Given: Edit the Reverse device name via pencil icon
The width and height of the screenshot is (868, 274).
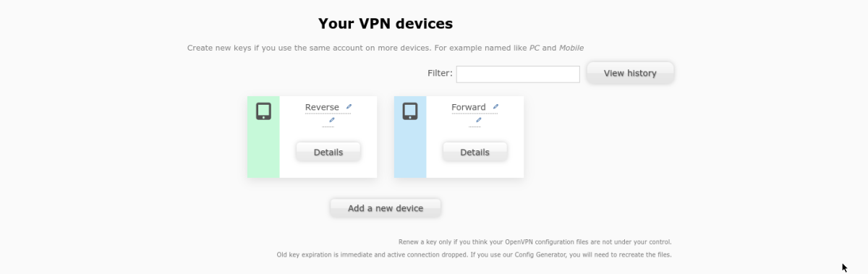Looking at the screenshot, I should (x=349, y=107).
